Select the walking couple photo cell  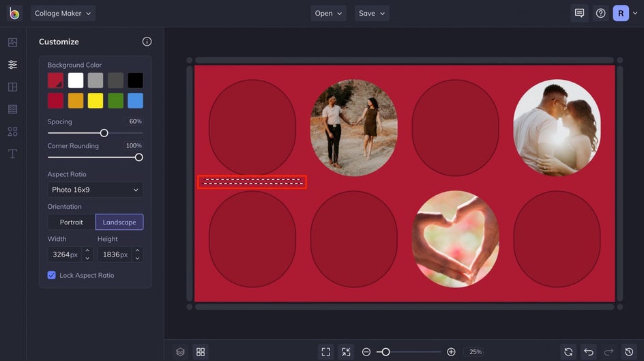click(354, 128)
